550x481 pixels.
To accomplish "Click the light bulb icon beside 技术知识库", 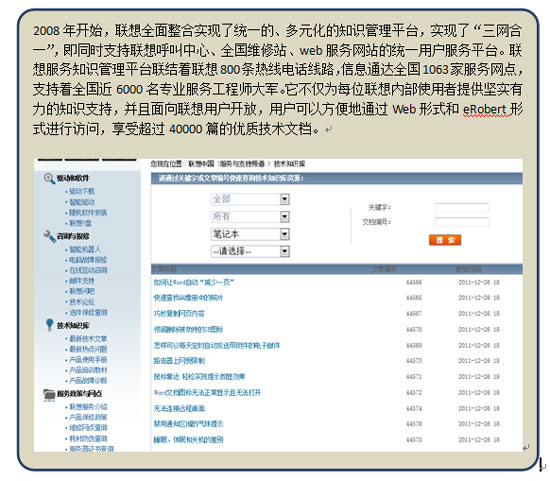I will [x=50, y=325].
